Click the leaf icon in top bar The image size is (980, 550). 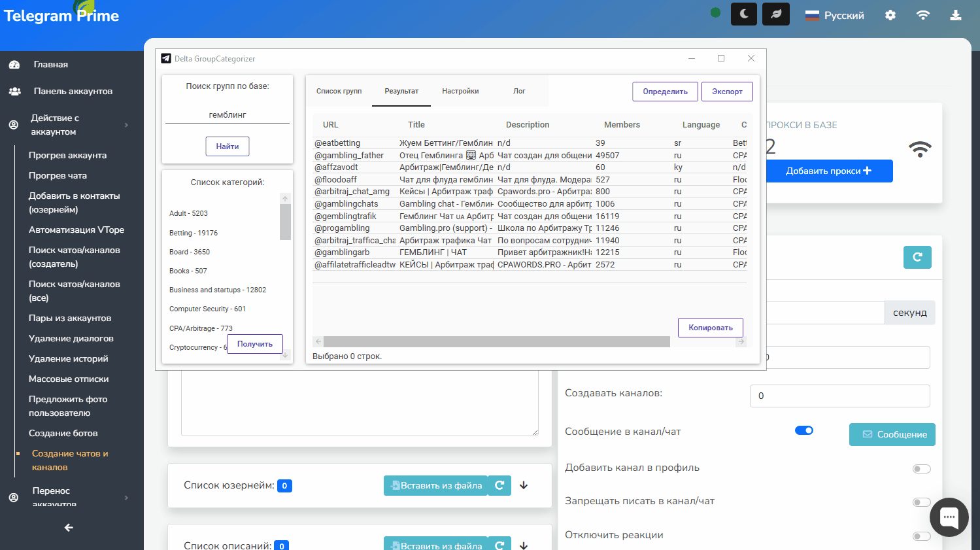click(x=776, y=14)
